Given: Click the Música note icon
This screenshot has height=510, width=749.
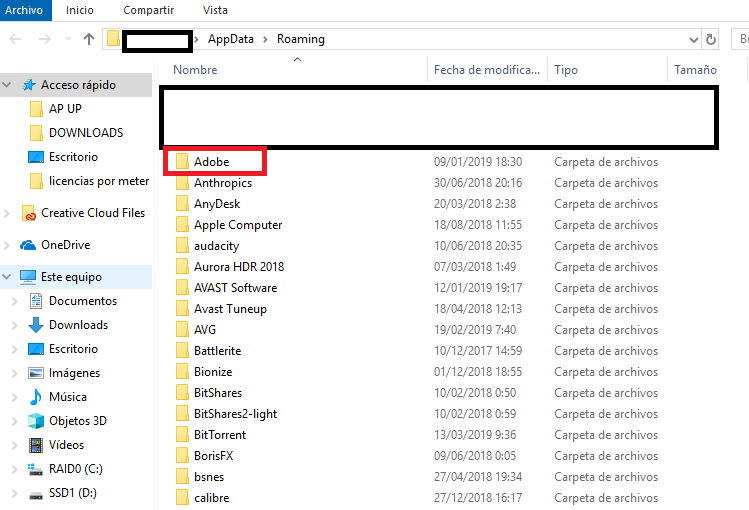Looking at the screenshot, I should (x=36, y=397).
